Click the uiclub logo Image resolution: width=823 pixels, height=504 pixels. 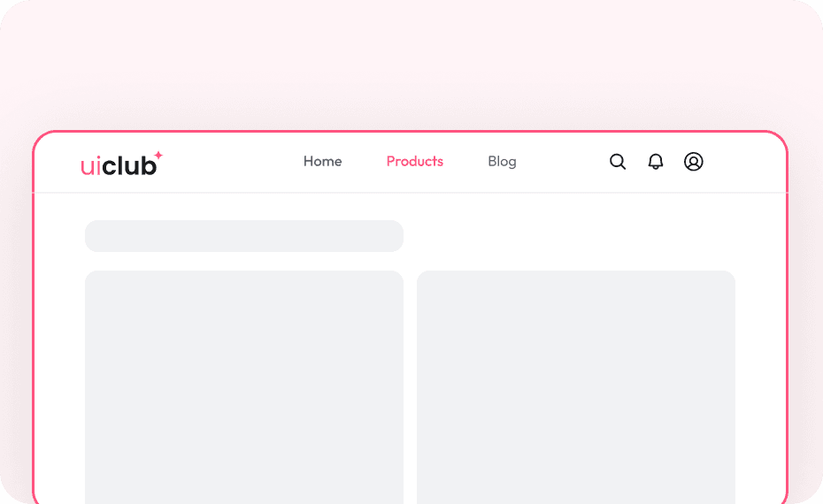120,164
